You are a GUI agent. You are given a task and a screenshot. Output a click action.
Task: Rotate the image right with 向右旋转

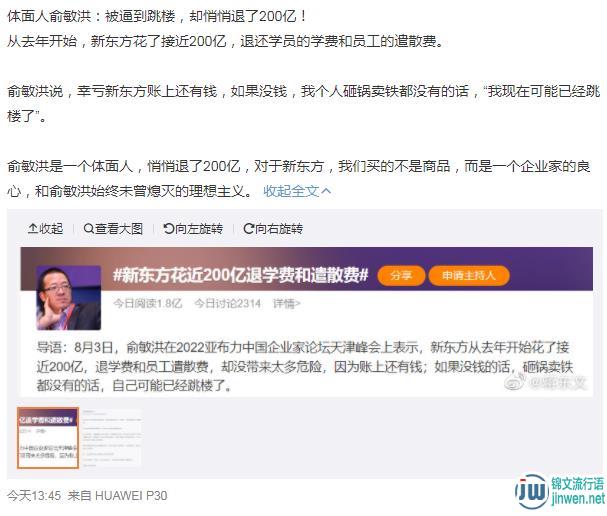point(273,229)
